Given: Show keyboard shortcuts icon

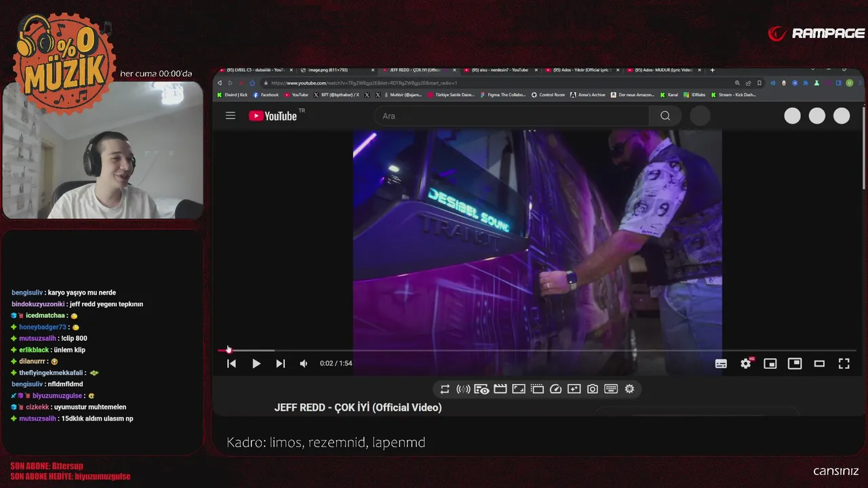Looking at the screenshot, I should (x=610, y=389).
